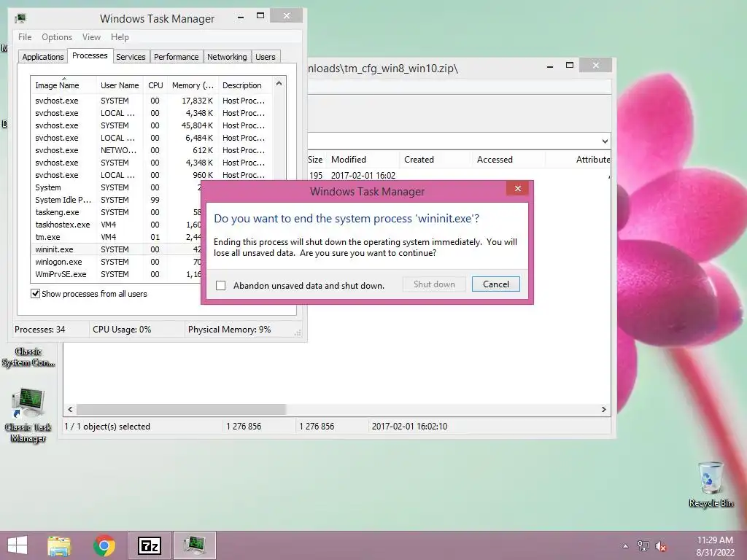This screenshot has width=747, height=560.
Task: Open the muted volume tray icon
Action: pyautogui.click(x=661, y=546)
